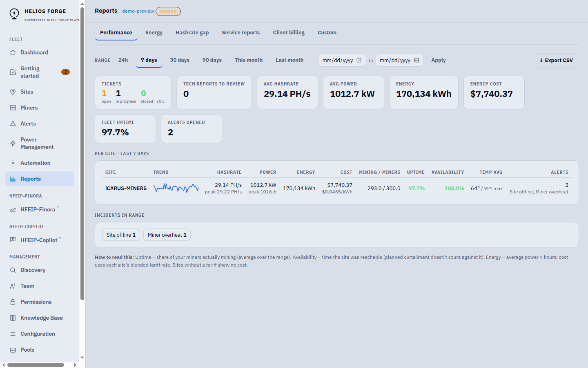The height and width of the screenshot is (368, 588).
Task: Click the sidebar vertical scrollbar
Action: pyautogui.click(x=82, y=153)
